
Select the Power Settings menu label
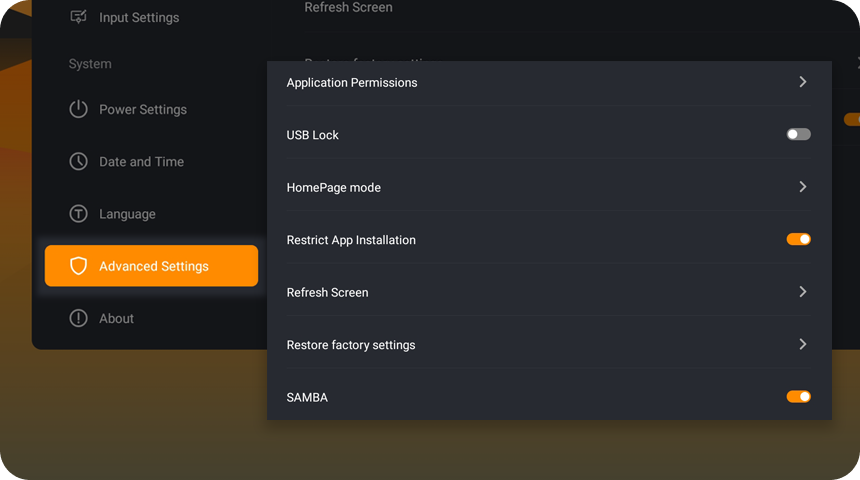[x=143, y=110]
